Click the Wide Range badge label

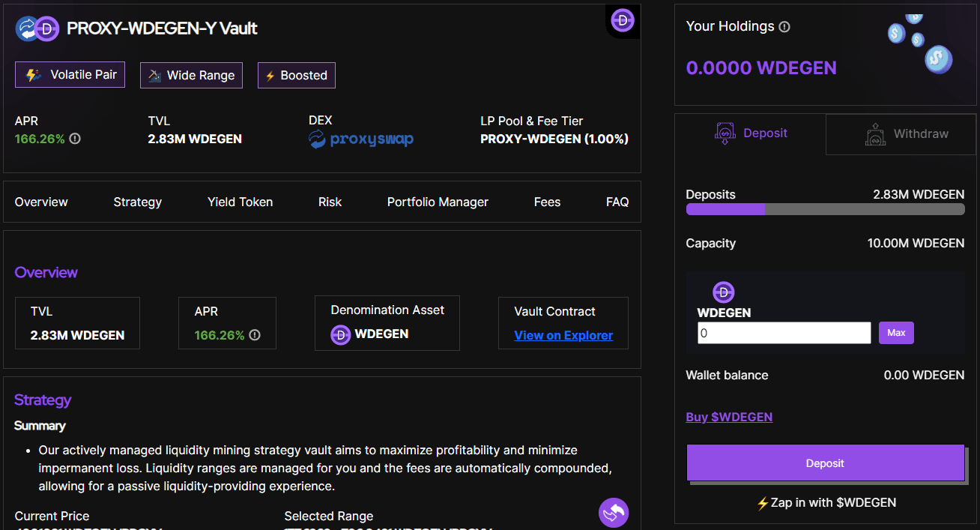point(201,76)
